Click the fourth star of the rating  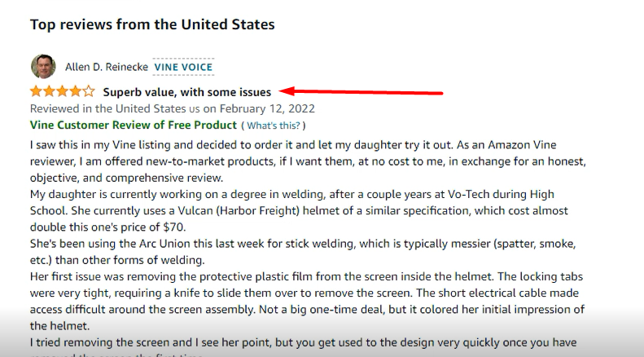pos(76,91)
